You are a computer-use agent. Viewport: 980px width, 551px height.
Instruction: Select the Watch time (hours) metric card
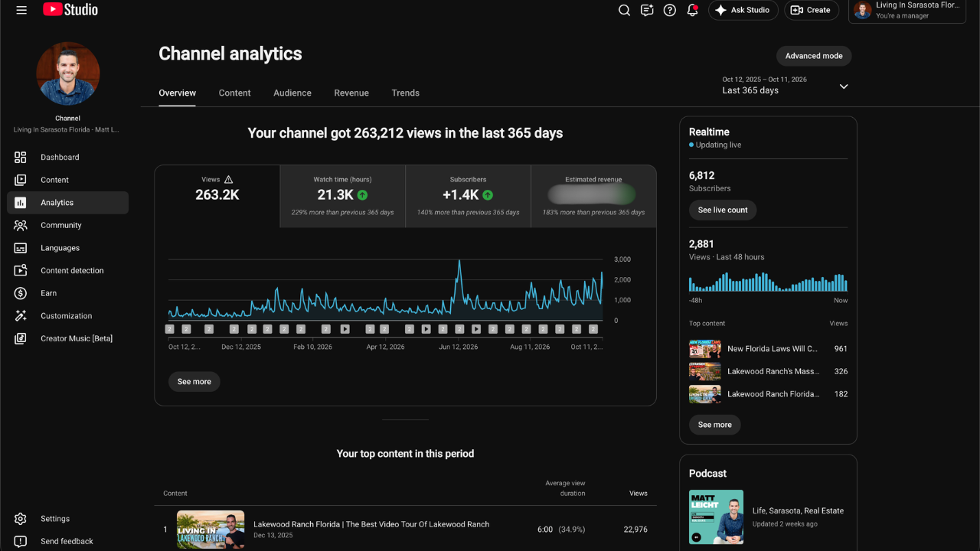342,196
